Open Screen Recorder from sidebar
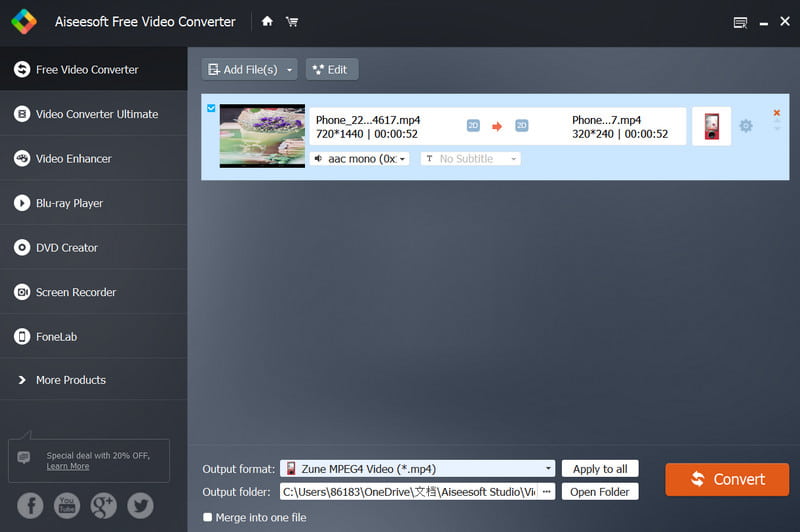 tap(93, 292)
